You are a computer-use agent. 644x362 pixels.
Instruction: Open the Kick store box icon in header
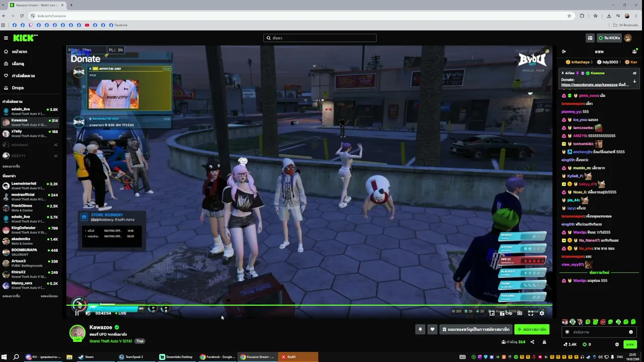[590, 38]
